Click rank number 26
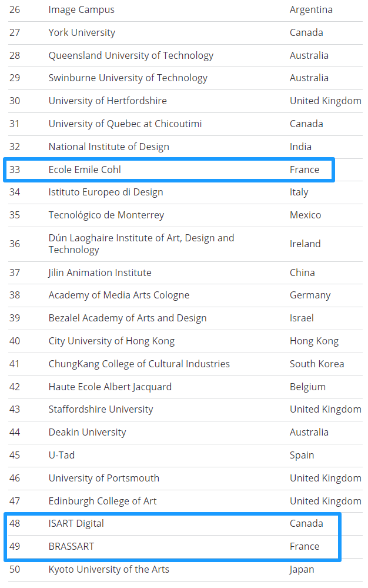The height and width of the screenshot is (588, 368). pos(15,10)
